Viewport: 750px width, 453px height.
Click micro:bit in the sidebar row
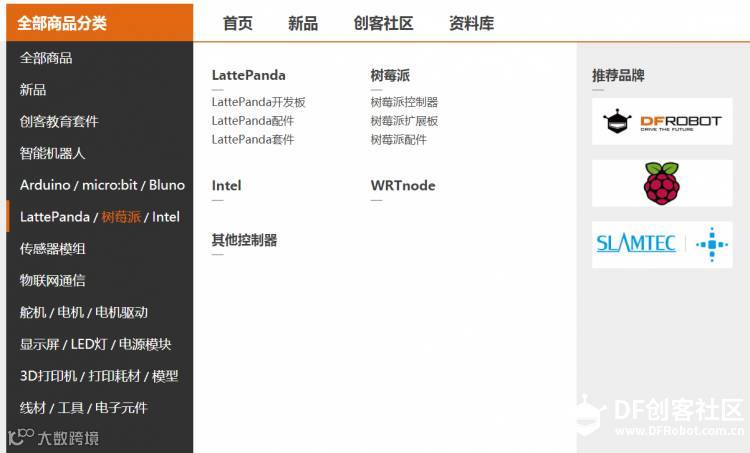pos(110,185)
